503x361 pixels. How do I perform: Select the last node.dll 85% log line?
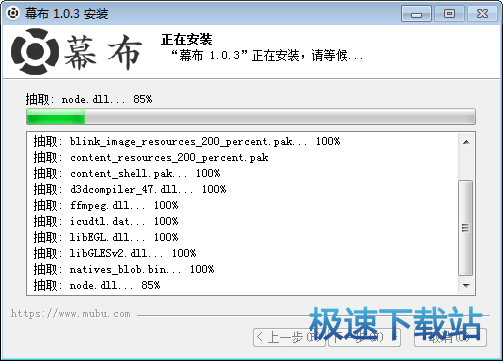tap(97, 285)
